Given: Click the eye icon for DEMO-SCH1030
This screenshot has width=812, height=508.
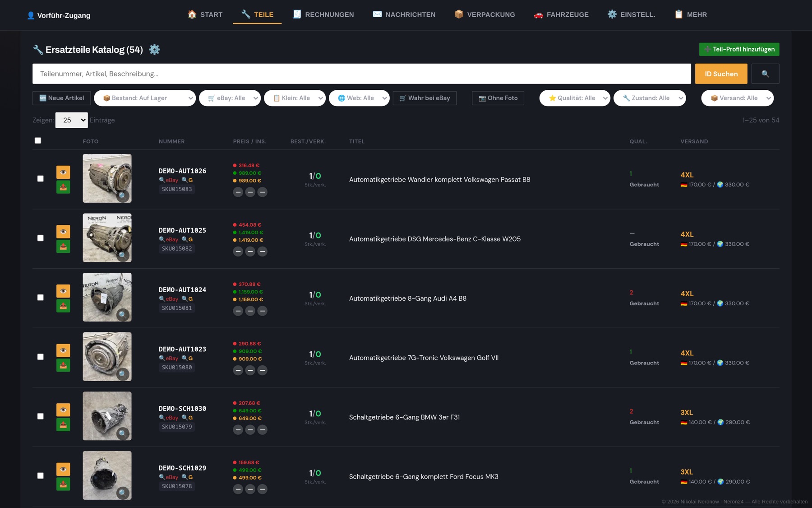Looking at the screenshot, I should click(x=63, y=410).
